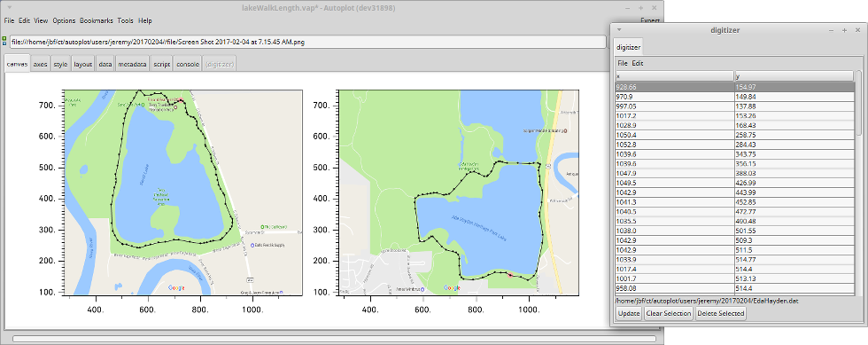
Task: Click the left lake map plot
Action: [183, 192]
